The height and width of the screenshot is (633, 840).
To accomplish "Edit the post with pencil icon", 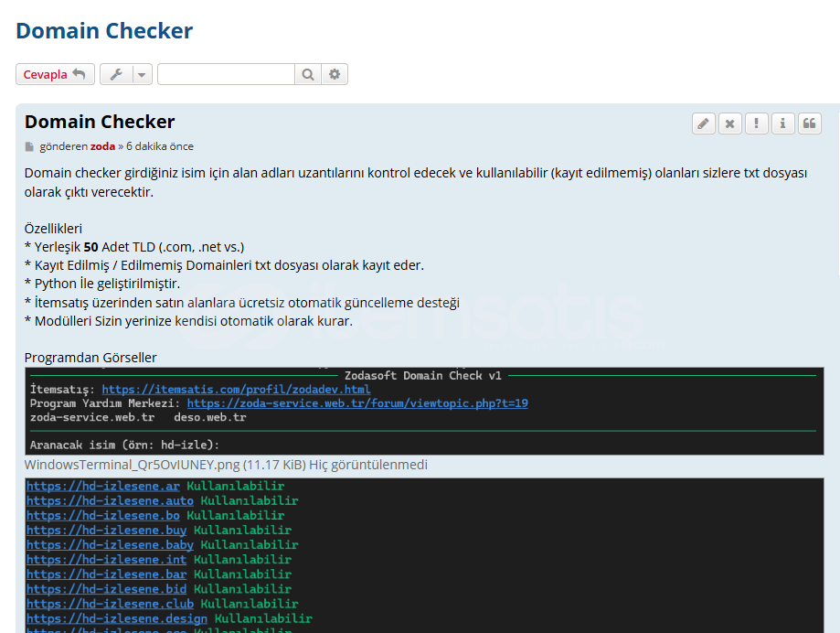I will 704,123.
